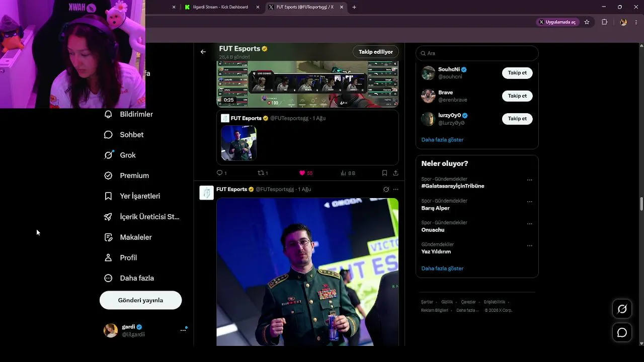Open the Chrome three-dot menu
The width and height of the screenshot is (644, 362).
click(636, 22)
